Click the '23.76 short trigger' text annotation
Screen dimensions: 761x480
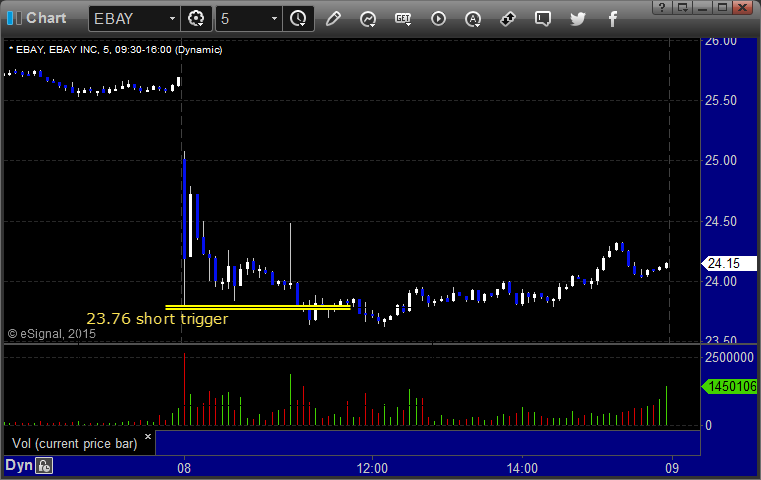(157, 319)
